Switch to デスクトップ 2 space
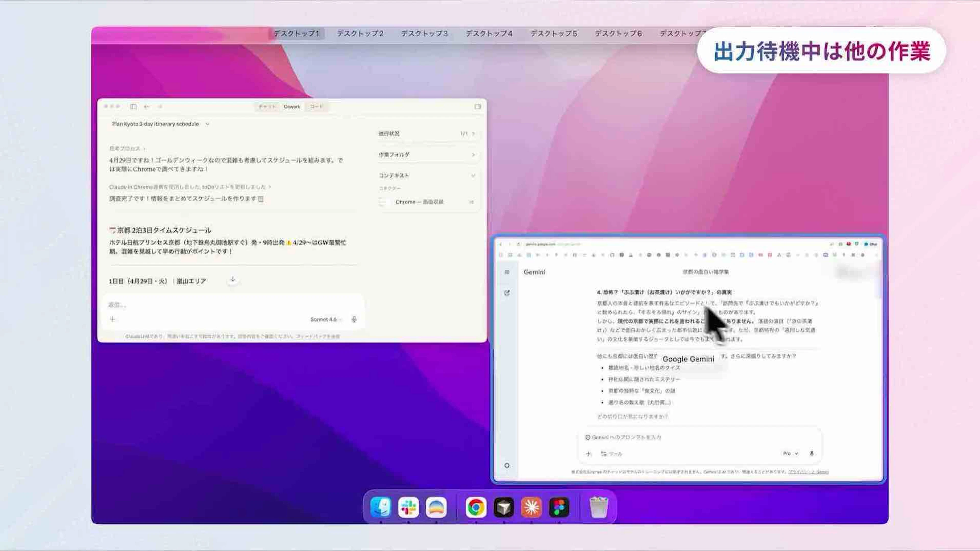The width and height of the screenshot is (980, 551). coord(360,33)
